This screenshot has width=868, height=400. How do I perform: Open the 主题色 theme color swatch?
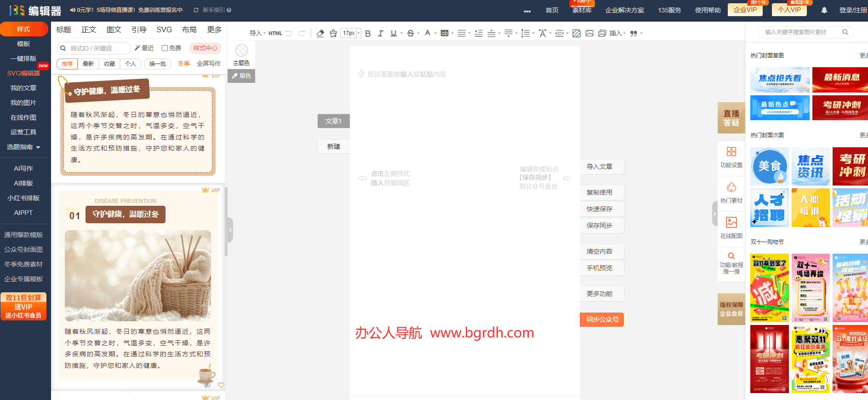[241, 55]
